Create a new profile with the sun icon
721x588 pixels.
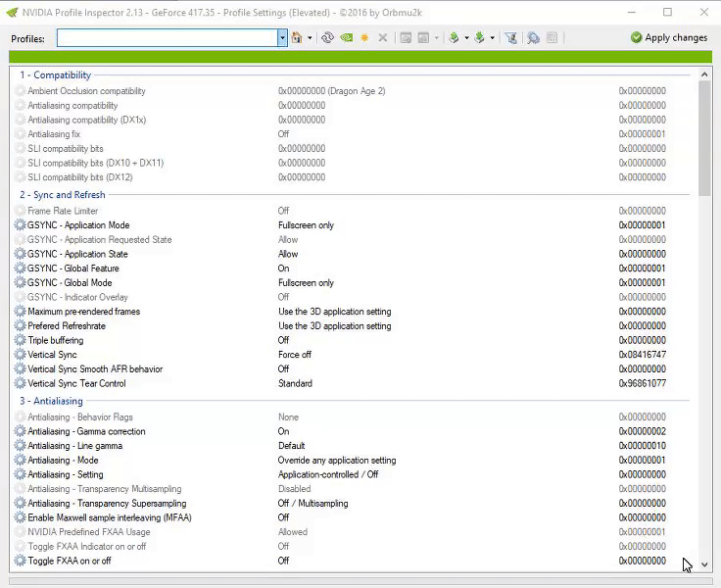pyautogui.click(x=364, y=37)
